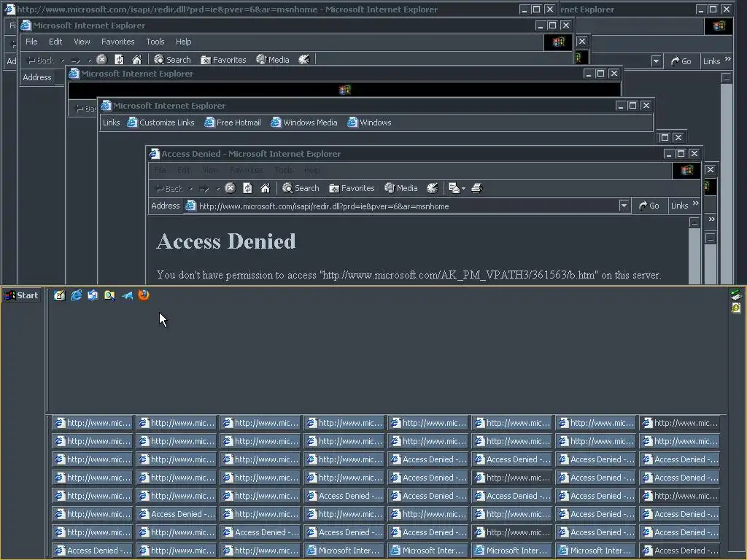747x560 pixels.
Task: Expand address dropdown in the Access Denied window
Action: click(x=624, y=206)
